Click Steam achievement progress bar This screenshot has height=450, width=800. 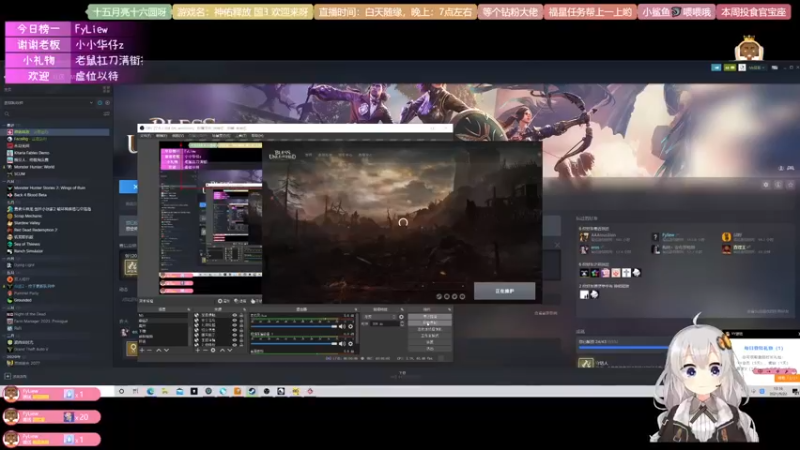coord(623,347)
